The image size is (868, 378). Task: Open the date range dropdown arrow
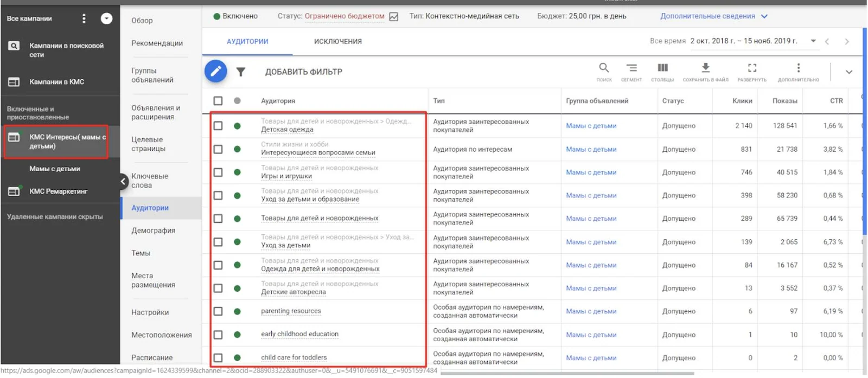813,41
